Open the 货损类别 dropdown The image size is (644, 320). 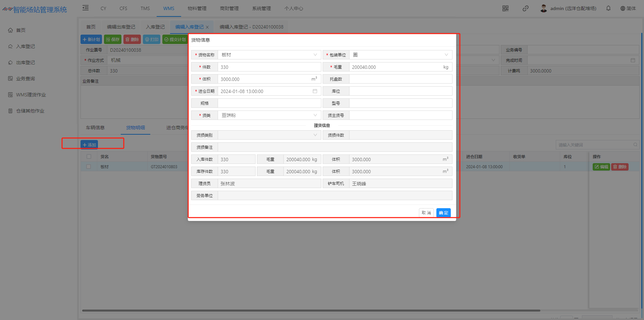click(x=315, y=135)
